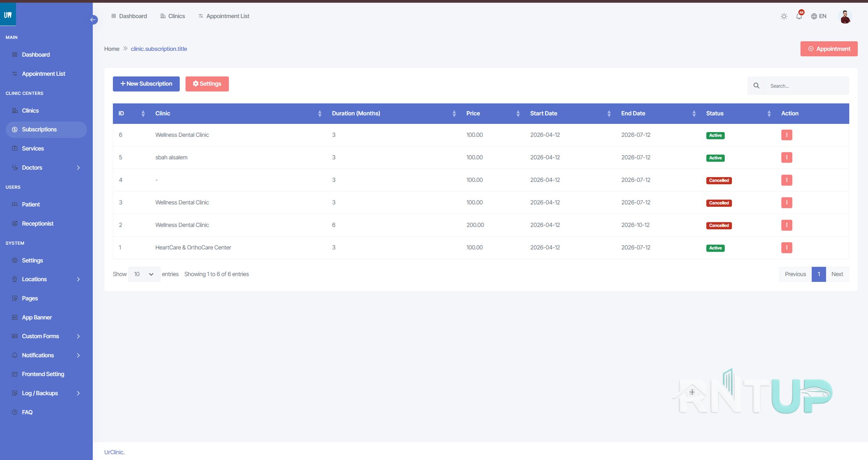The image size is (868, 460).
Task: Click the red Appointment button
Action: tap(829, 49)
